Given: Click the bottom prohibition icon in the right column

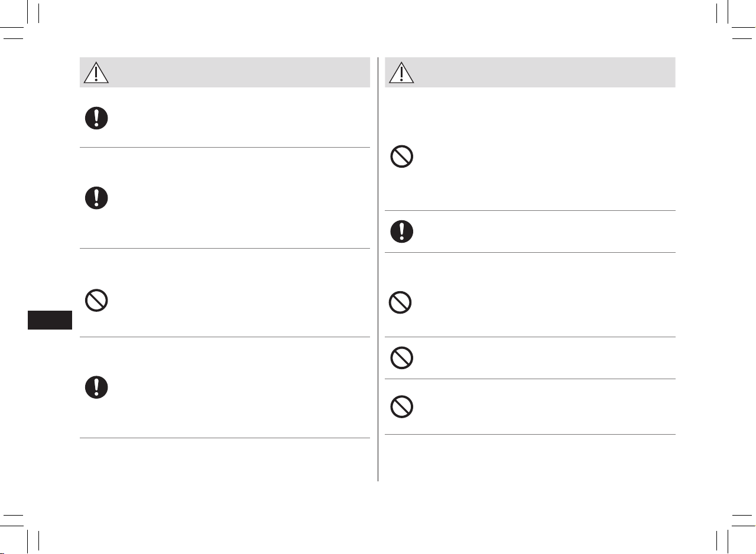Looking at the screenshot, I should coord(402,407).
